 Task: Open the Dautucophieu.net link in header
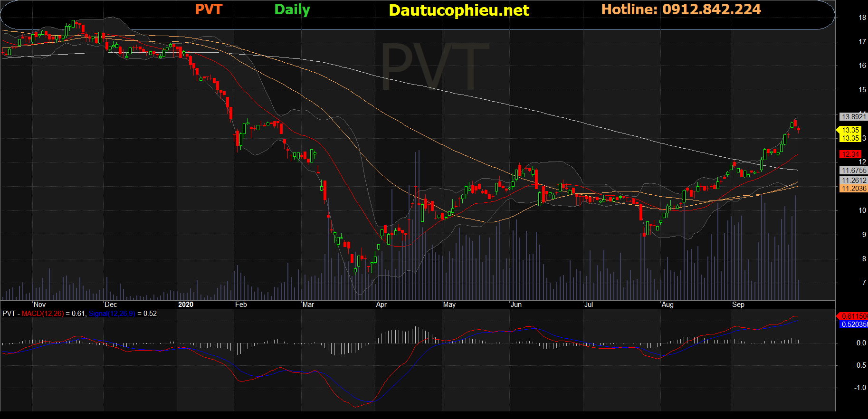[x=458, y=10]
